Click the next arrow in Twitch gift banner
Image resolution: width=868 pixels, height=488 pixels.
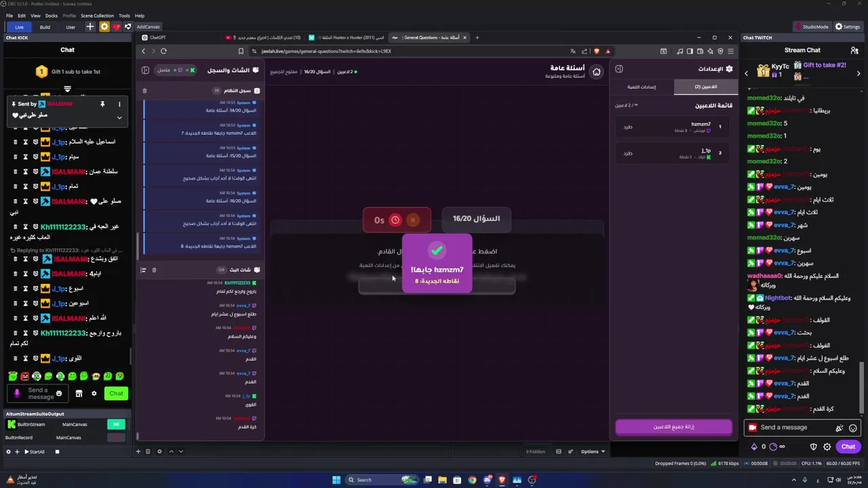(x=858, y=73)
